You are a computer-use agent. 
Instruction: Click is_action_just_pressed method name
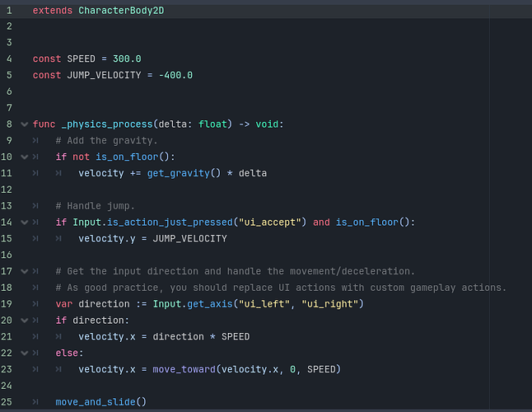coord(170,222)
